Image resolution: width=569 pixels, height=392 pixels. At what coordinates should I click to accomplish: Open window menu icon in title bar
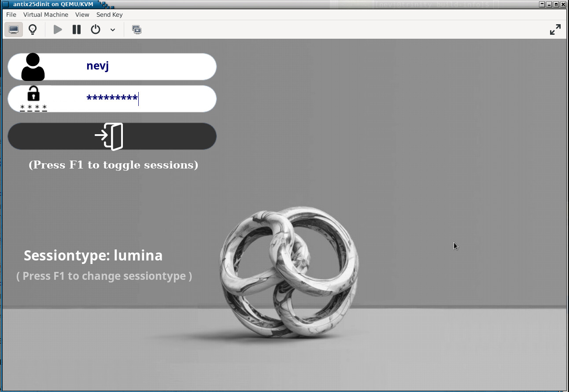click(x=6, y=4)
